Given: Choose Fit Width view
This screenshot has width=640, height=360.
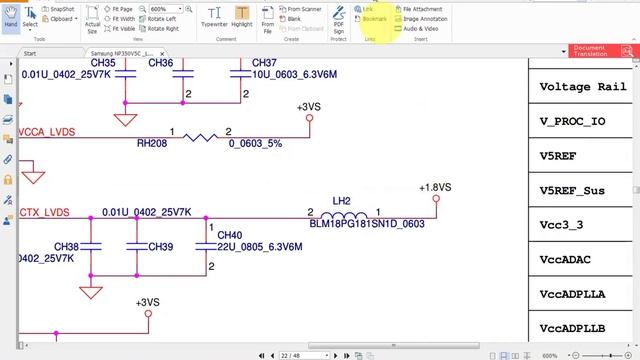Looking at the screenshot, I should tap(119, 19).
